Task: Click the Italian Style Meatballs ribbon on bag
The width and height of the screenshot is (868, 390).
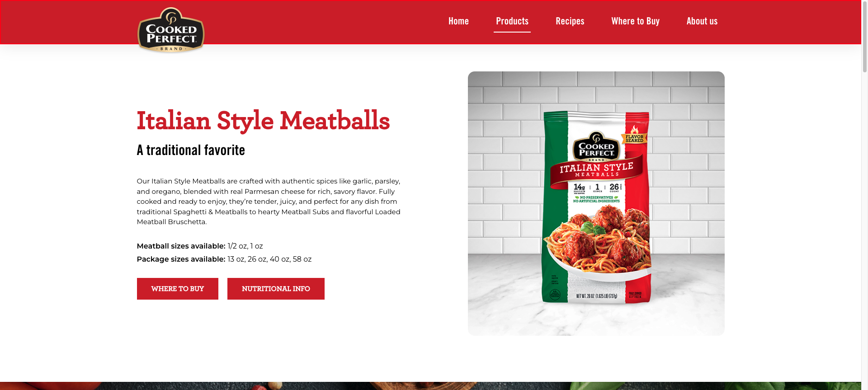Action: pos(596,170)
